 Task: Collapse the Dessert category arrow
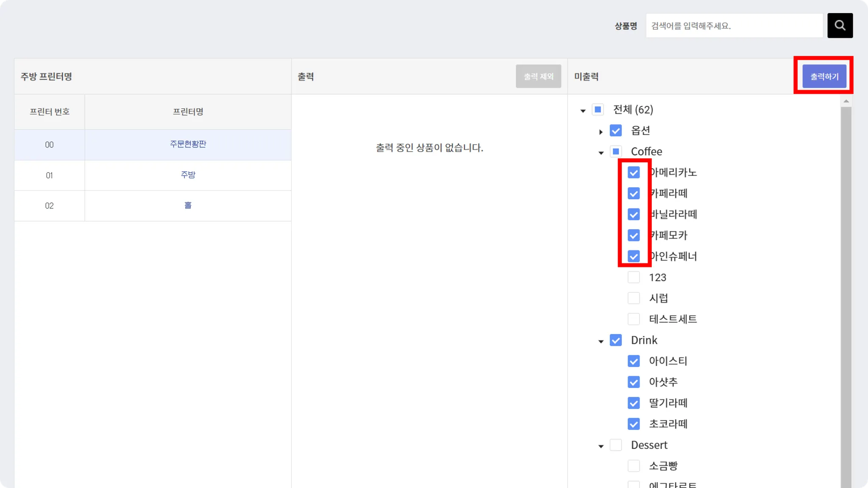[x=601, y=446]
